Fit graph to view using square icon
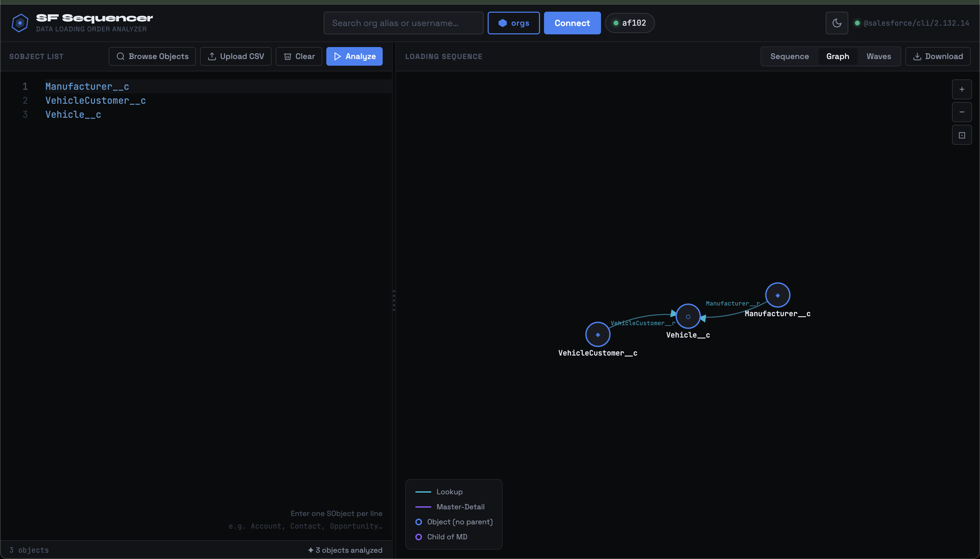The height and width of the screenshot is (559, 980). [962, 135]
